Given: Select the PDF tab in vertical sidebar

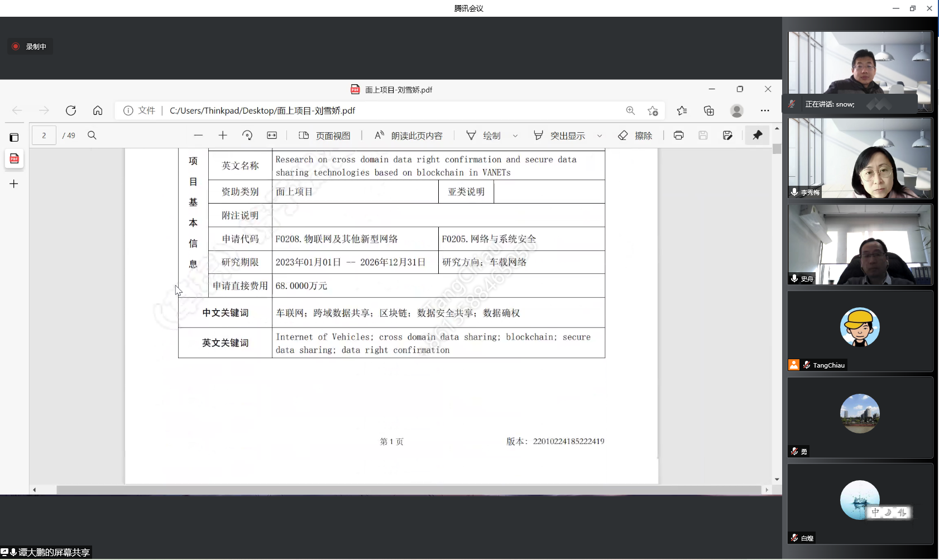Looking at the screenshot, I should 15,159.
